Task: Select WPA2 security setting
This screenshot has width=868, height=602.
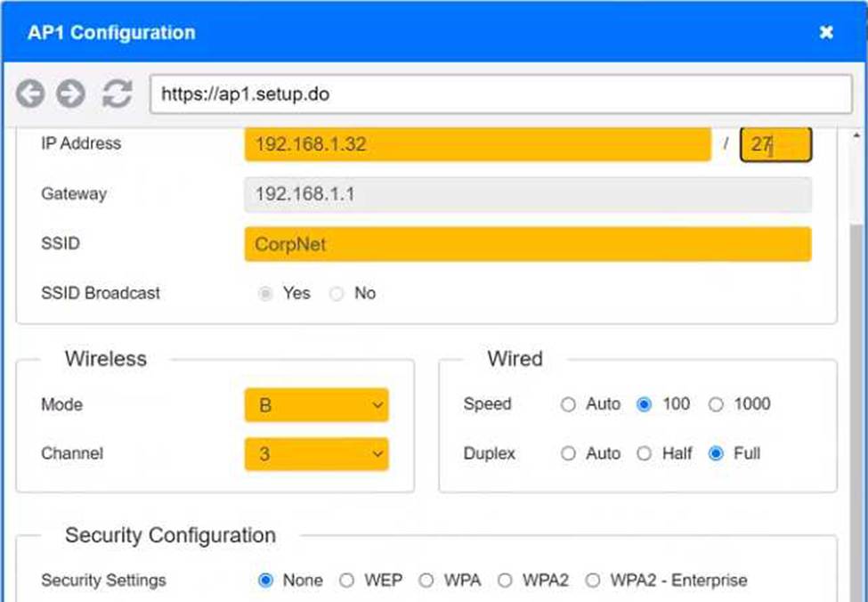Action: pos(505,581)
